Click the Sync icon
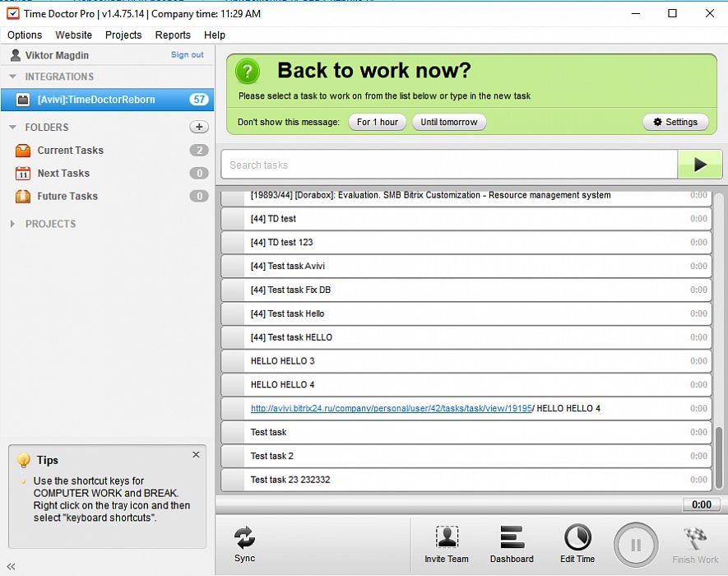This screenshot has height=576, width=728. point(244,537)
